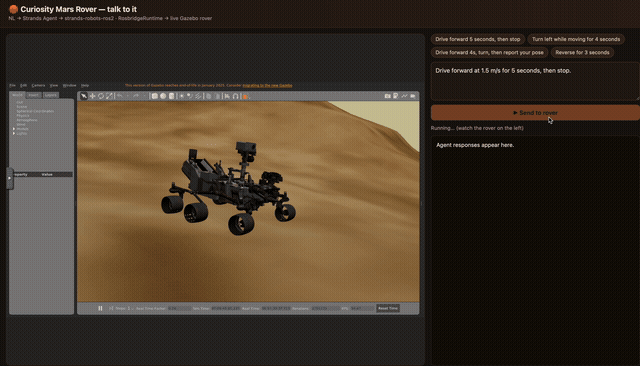Screen dimensions: 640x366
Task: Pause the Gazebo simulation
Action: coord(100,308)
